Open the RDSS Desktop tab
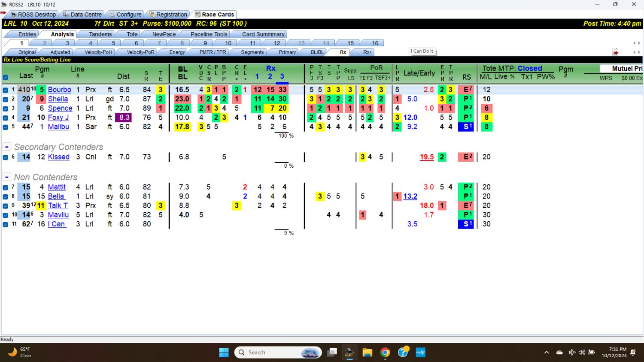Image resolution: width=644 pixels, height=362 pixels. tap(33, 14)
